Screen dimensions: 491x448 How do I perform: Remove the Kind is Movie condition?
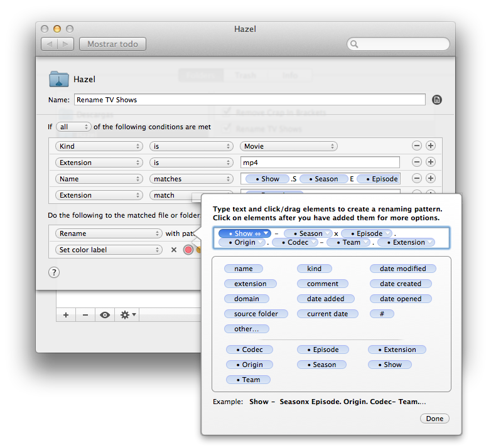pos(416,146)
